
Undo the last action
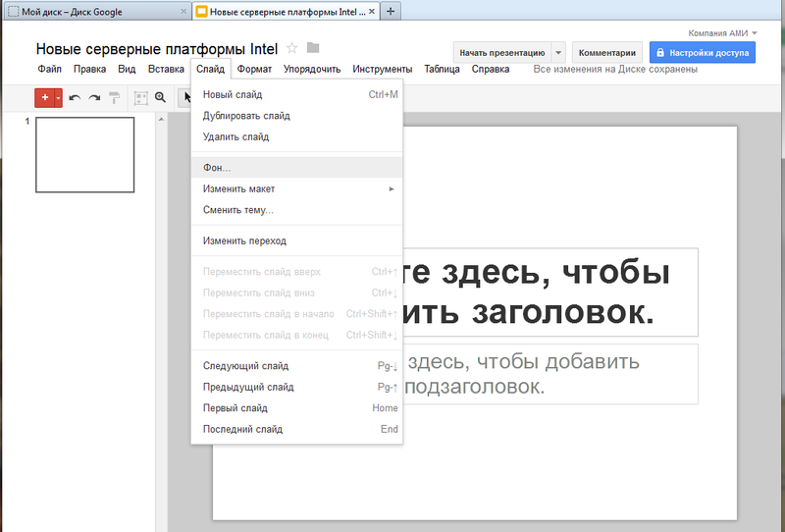coord(75,98)
